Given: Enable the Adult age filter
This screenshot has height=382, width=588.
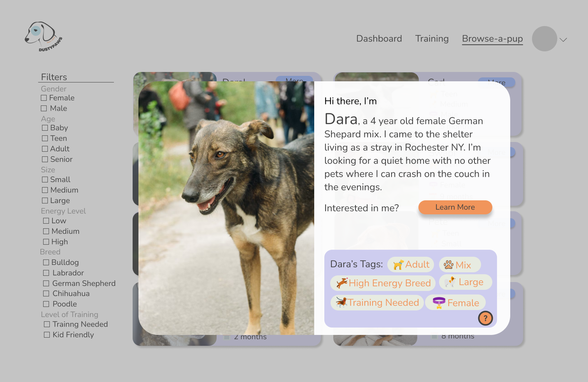Looking at the screenshot, I should [x=45, y=149].
